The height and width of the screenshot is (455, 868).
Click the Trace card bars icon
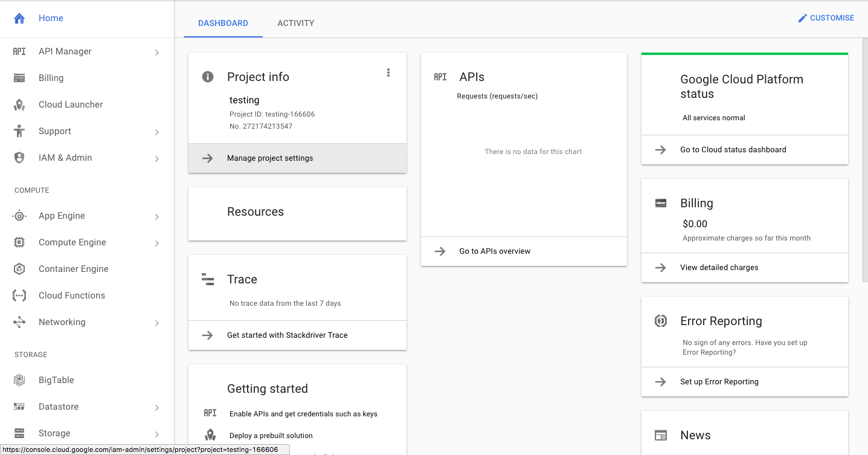pos(208,279)
